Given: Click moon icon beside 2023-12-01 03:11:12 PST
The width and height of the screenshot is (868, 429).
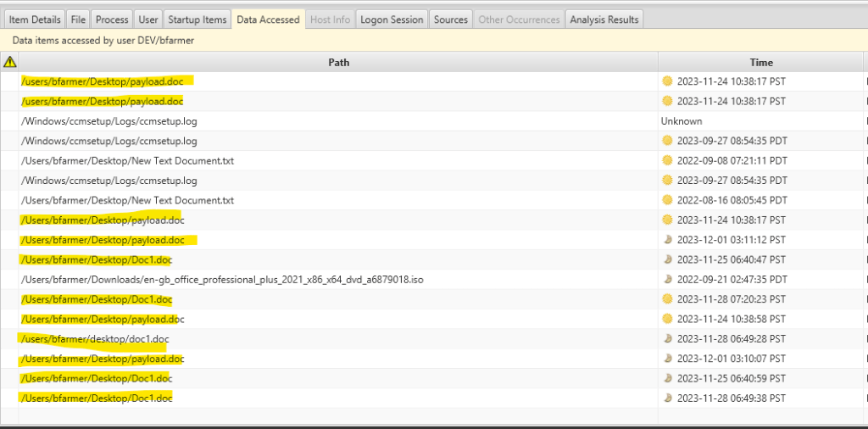Looking at the screenshot, I should click(666, 240).
